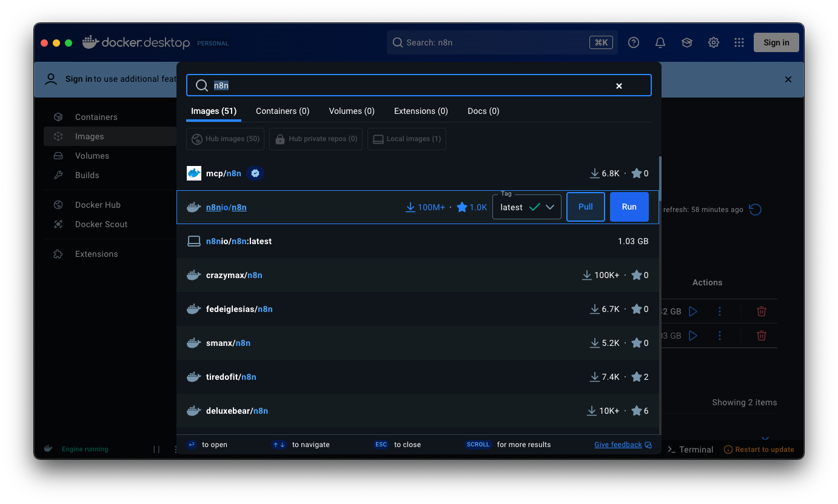Toggle the Hub private repos (0) filter
Screen dimensions: 838x504
click(x=316, y=139)
